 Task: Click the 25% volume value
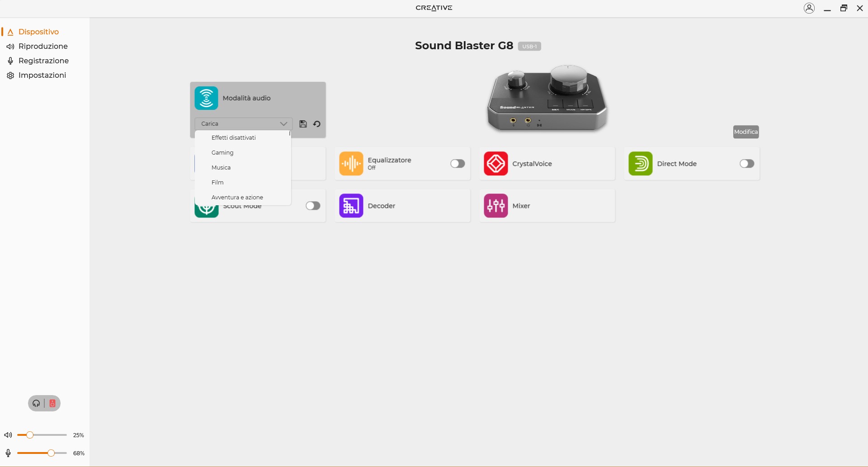[x=79, y=435]
